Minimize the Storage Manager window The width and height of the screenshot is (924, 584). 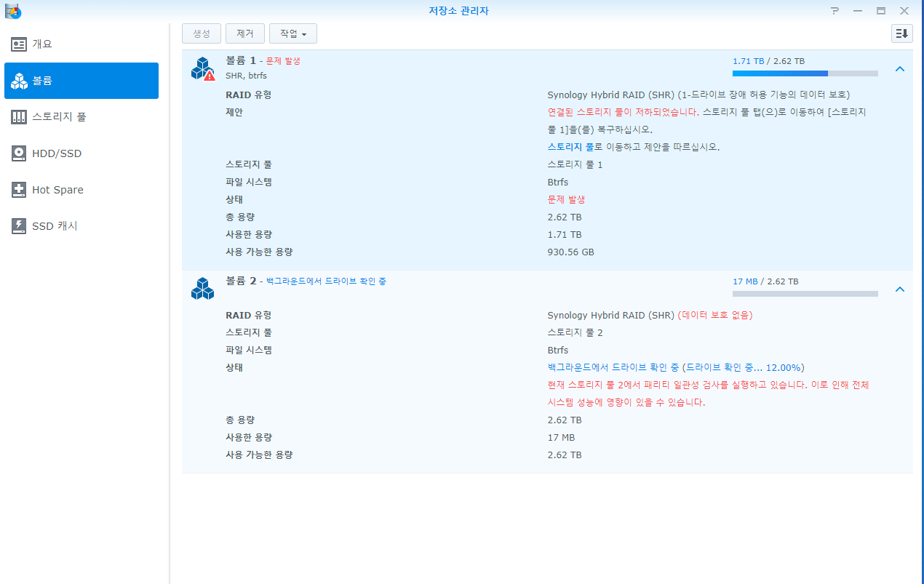coord(858,11)
